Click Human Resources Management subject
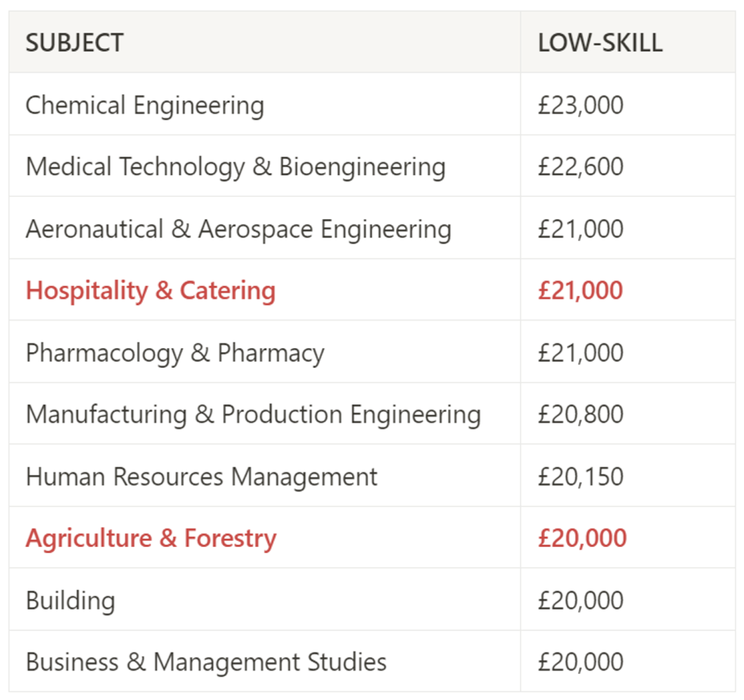Viewport: 744px width, 700px height. point(202,477)
